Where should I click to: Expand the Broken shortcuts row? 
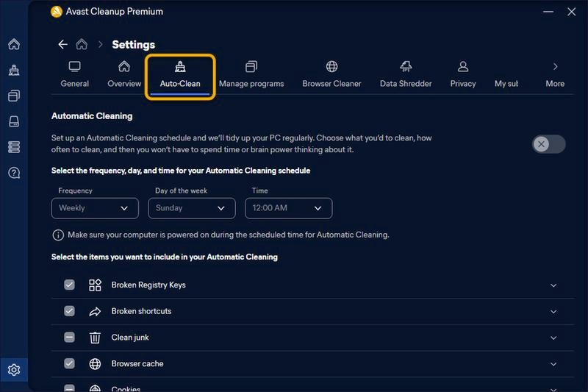pos(553,312)
